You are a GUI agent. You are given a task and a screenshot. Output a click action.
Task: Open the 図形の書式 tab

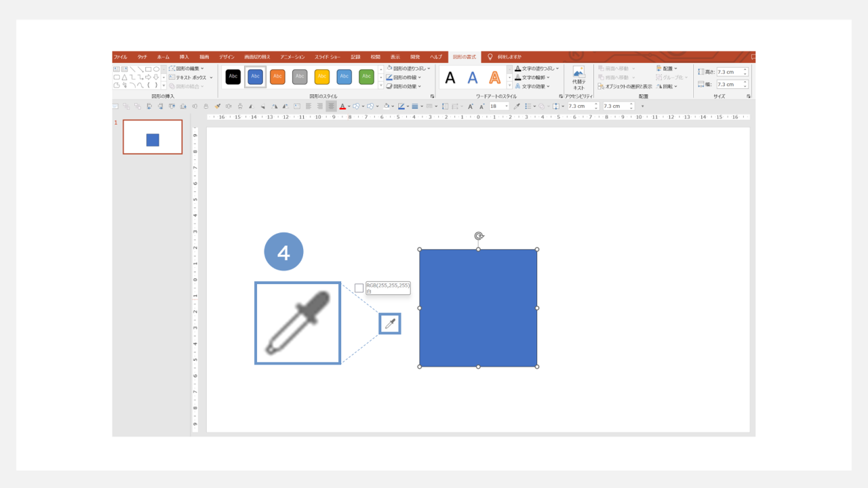pos(465,57)
